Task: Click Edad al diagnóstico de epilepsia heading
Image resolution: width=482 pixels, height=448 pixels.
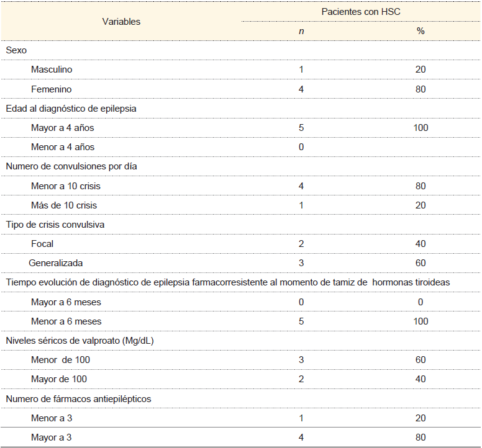Action: (x=71, y=108)
